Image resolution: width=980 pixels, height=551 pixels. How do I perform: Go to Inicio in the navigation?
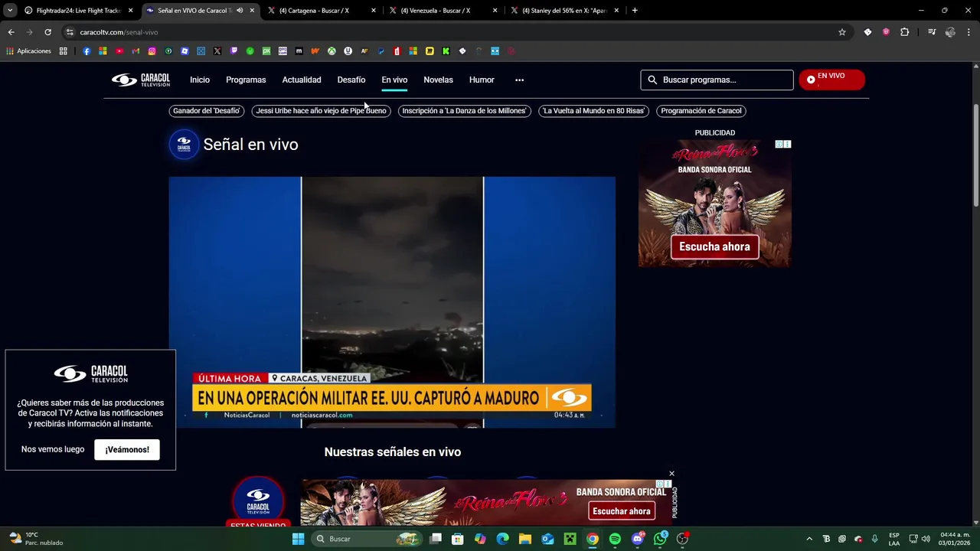(x=200, y=80)
